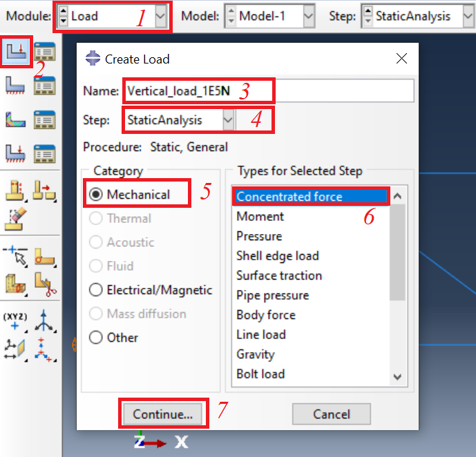This screenshot has width=476, height=457.
Task: Click the load types list scroll-up arrow
Action: 397,196
